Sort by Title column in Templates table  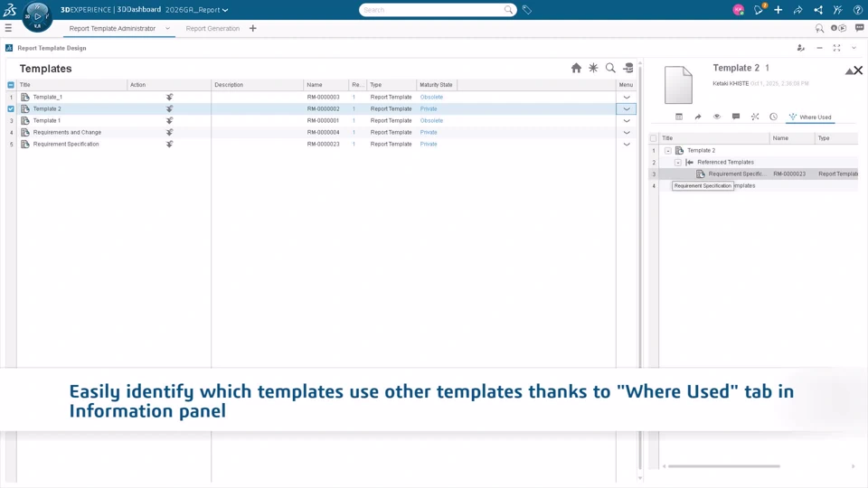71,85
